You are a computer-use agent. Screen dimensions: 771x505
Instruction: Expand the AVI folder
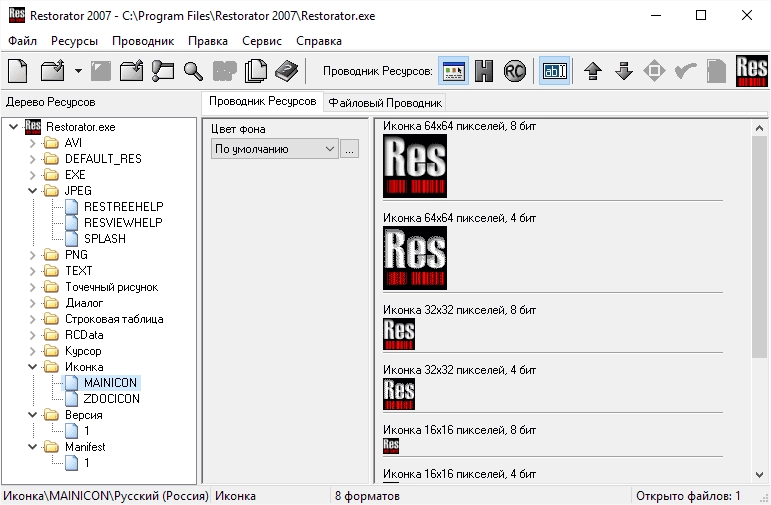pos(32,143)
